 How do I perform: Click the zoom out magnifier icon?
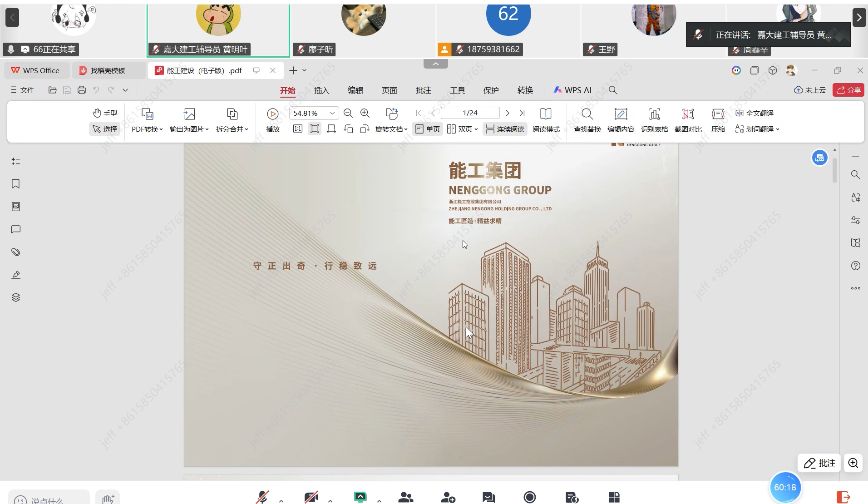[x=348, y=113]
